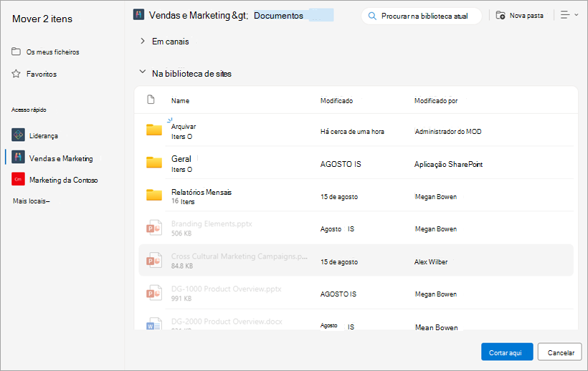Open the Geral folder name
Viewport: 588px width, 371px height.
click(x=181, y=159)
